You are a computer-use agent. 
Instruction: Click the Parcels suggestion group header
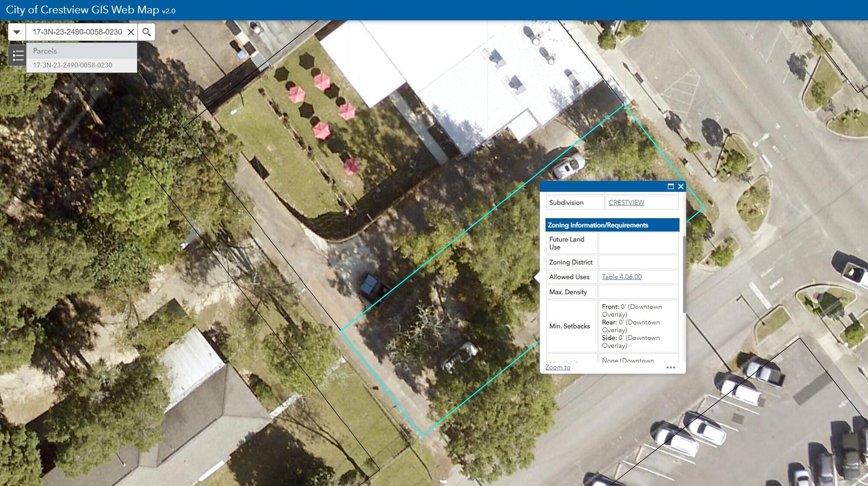coord(45,51)
